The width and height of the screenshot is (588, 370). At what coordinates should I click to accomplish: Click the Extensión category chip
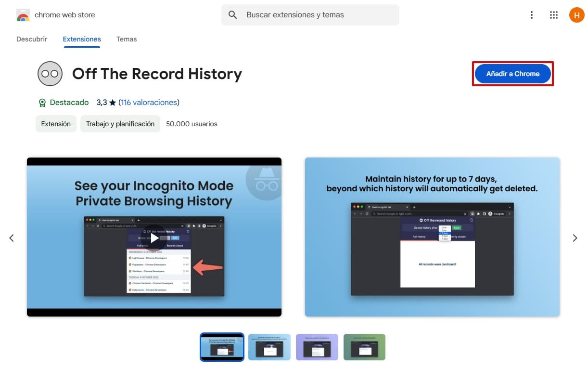click(x=56, y=124)
